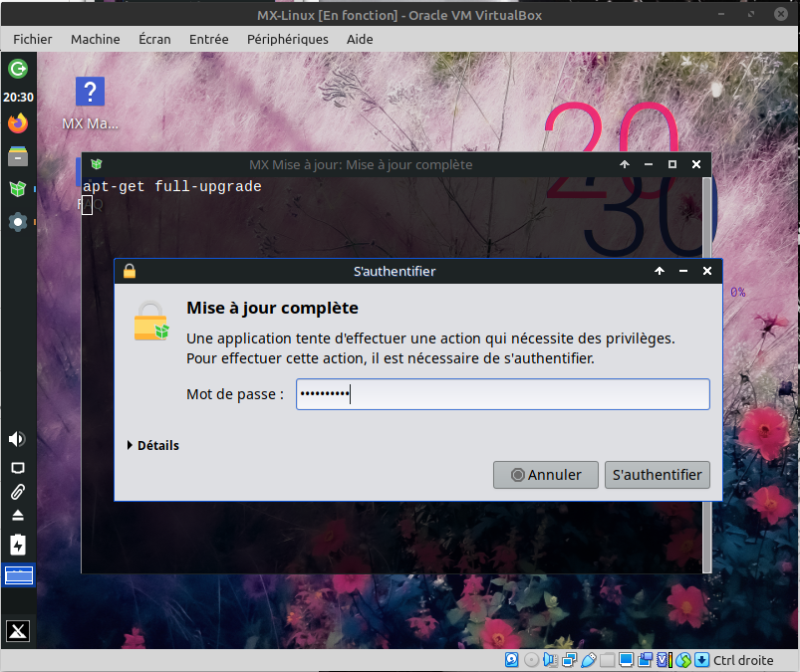Expand the Détails section
Image resolution: width=800 pixels, height=672 pixels.
[153, 445]
